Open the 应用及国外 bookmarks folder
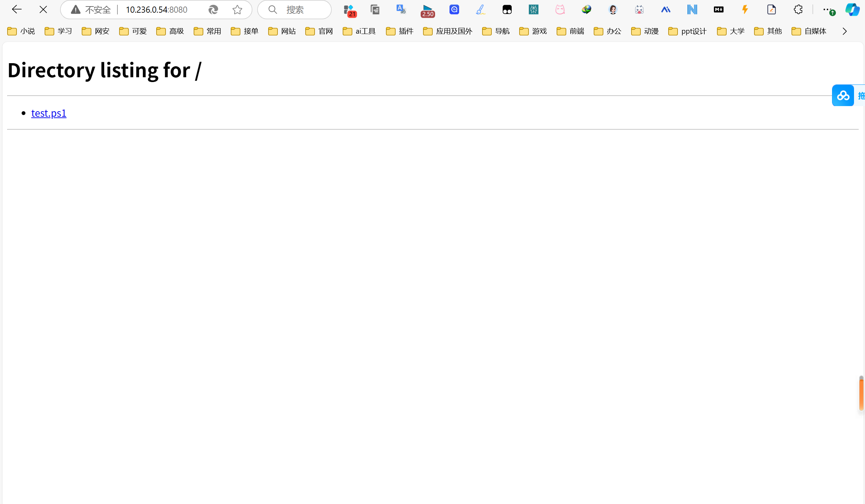This screenshot has width=865, height=504. point(448,31)
